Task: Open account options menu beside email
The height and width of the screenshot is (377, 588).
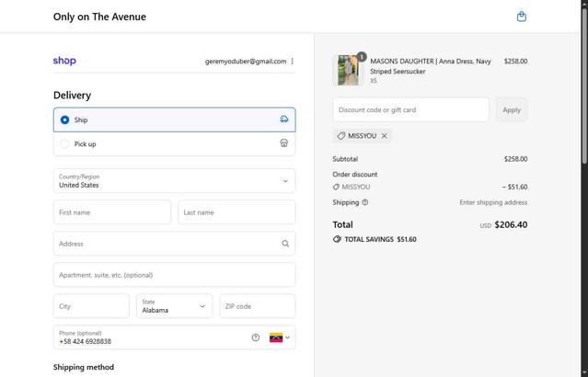Action: coord(292,61)
